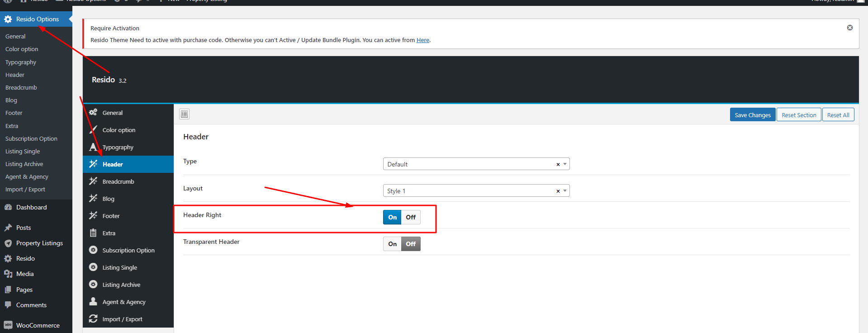Click the Agent & Agency person icon
868x333 pixels.
[93, 301]
